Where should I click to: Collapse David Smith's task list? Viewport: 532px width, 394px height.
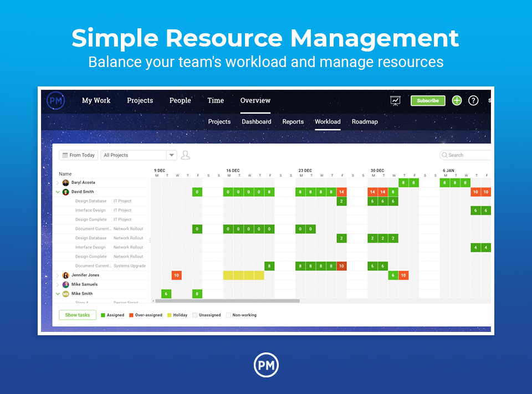pyautogui.click(x=58, y=191)
